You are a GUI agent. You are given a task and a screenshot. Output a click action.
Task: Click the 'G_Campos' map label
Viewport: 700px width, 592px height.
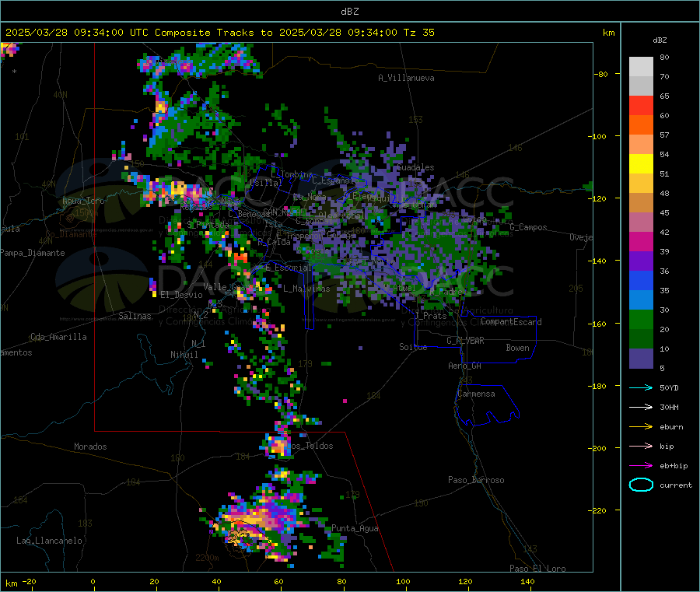528,227
